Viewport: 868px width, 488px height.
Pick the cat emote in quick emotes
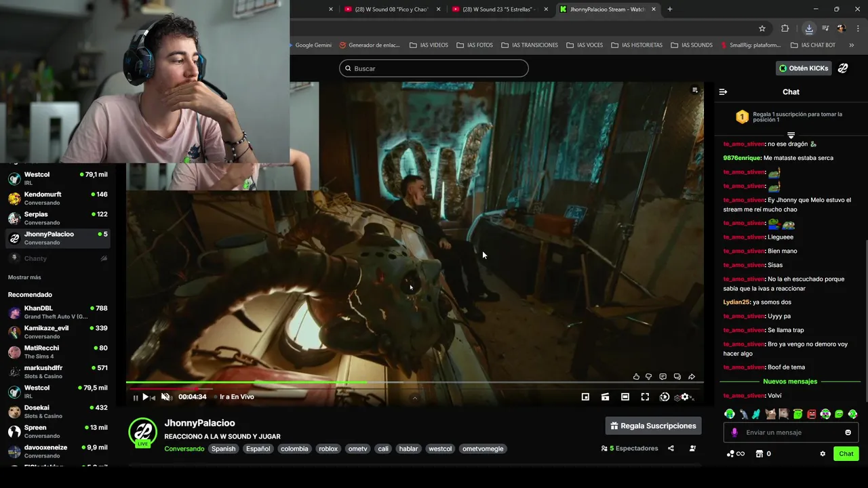coord(770,414)
